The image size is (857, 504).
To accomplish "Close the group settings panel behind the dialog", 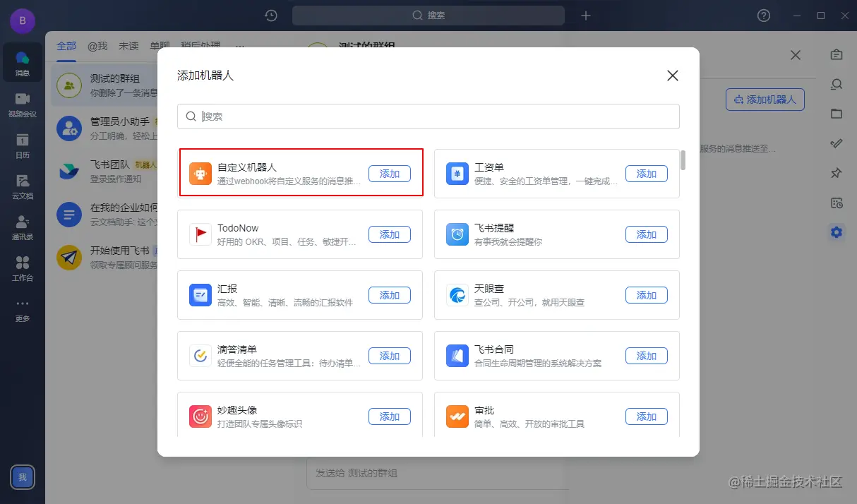I will 796,55.
